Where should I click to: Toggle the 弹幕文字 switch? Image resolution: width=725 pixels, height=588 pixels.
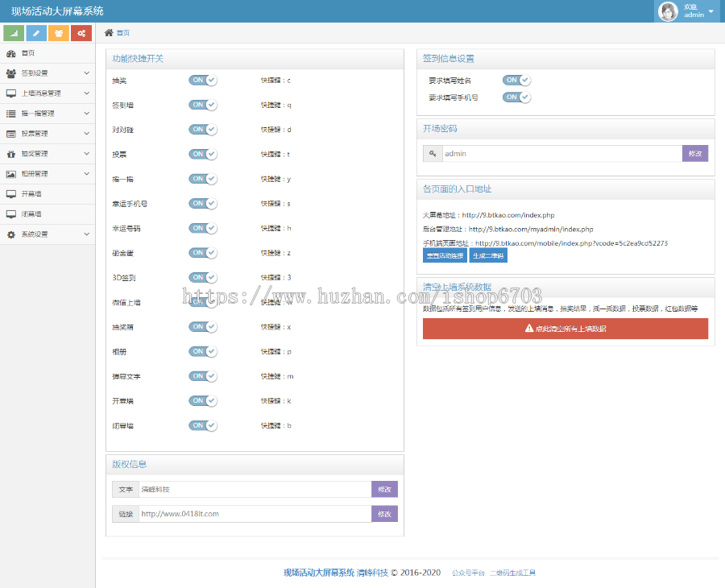pyautogui.click(x=203, y=376)
